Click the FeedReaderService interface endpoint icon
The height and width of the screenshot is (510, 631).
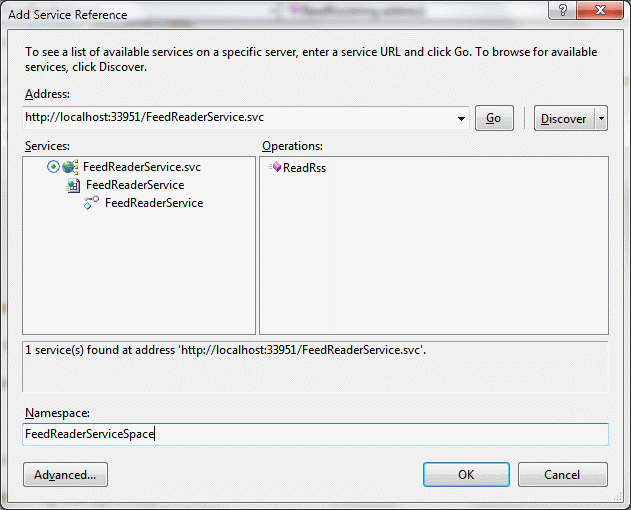point(91,202)
